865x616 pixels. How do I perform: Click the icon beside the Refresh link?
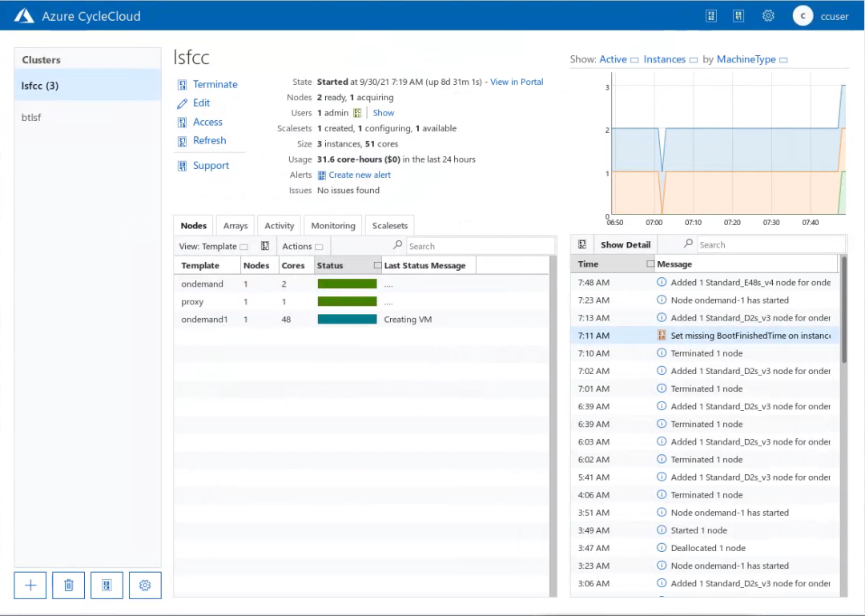182,141
